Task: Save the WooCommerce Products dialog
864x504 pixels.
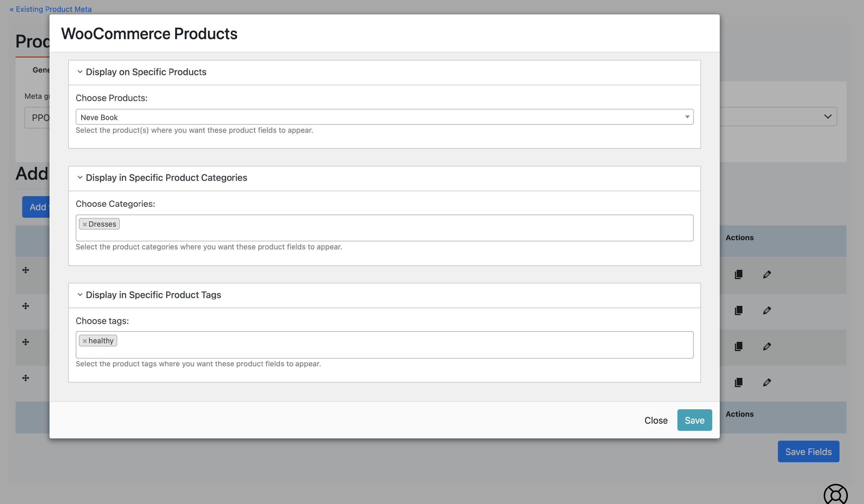Action: 694,420
